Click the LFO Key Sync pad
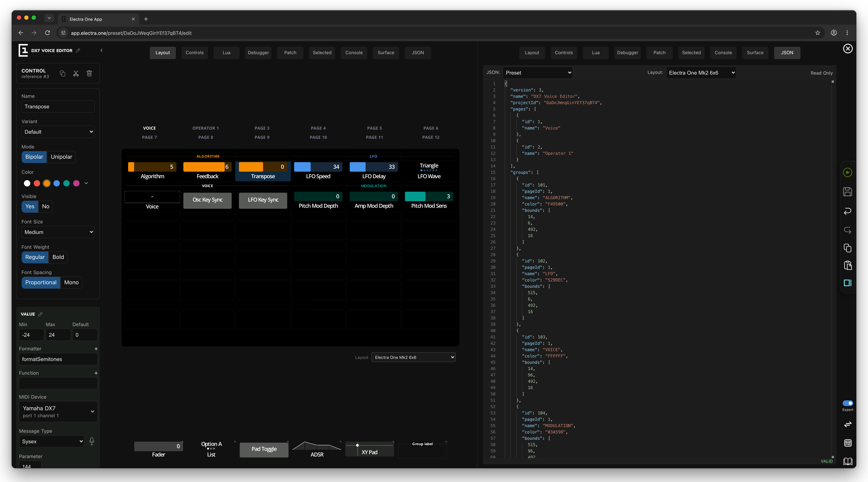Screen dimensions: 868x482 pyautogui.click(x=263, y=200)
